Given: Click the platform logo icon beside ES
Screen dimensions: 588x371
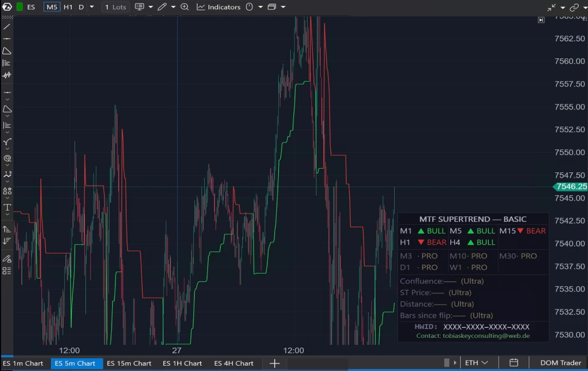Looking at the screenshot, I should (x=7, y=7).
